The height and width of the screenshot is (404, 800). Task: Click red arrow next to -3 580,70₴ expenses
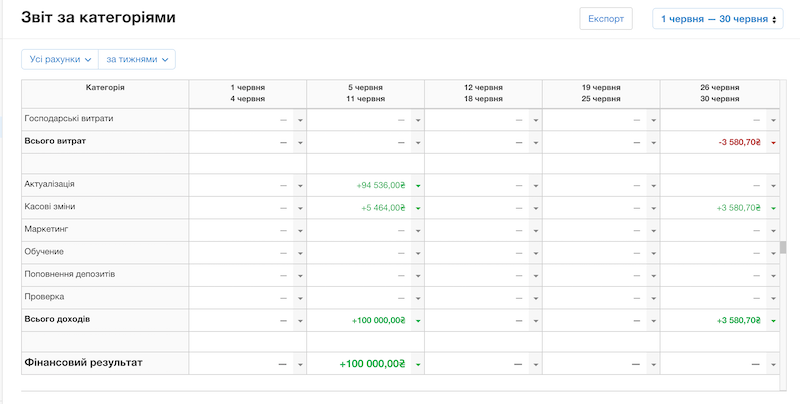coord(773,142)
